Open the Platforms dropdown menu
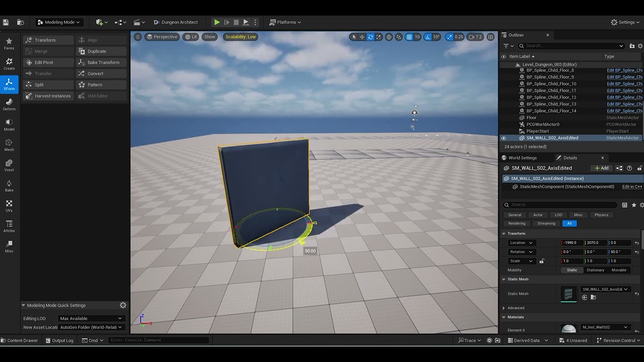This screenshot has height=362, width=644. pyautogui.click(x=285, y=22)
